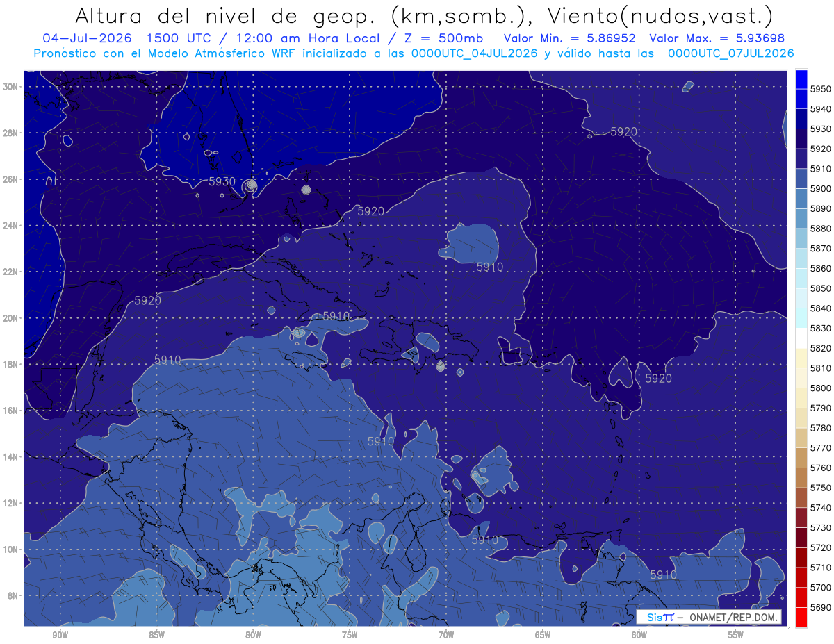Click the 75W longitude label
834x644 pixels.
[x=350, y=634]
